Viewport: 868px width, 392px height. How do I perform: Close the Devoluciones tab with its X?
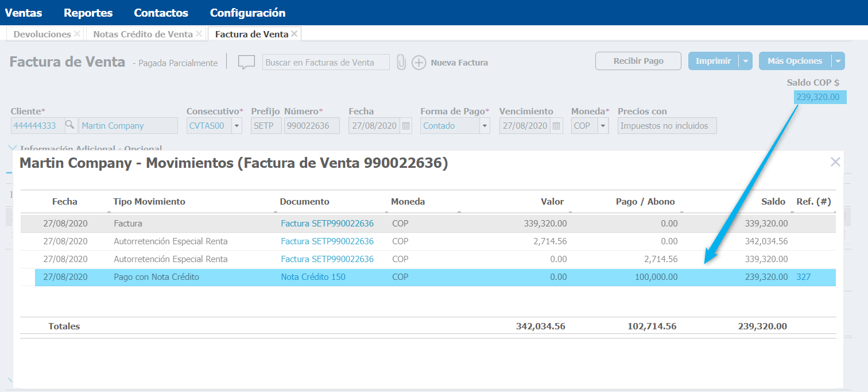coord(77,34)
